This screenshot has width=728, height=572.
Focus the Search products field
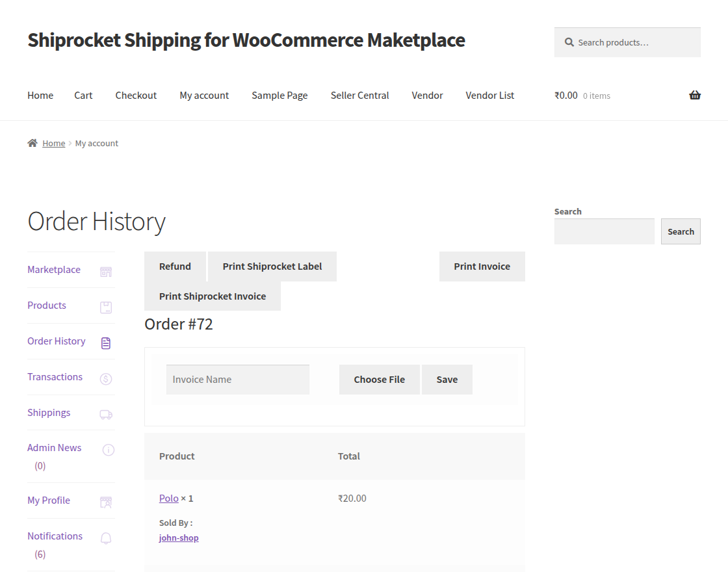(627, 42)
